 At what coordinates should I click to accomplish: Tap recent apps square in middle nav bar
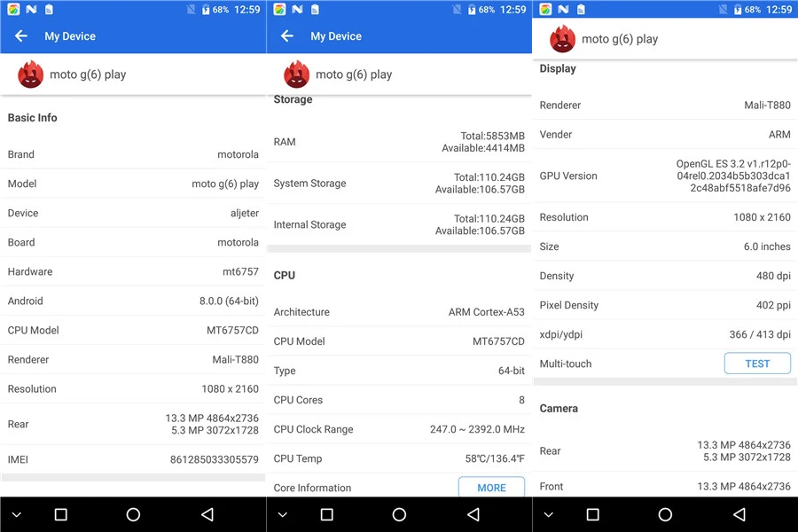[x=326, y=514]
